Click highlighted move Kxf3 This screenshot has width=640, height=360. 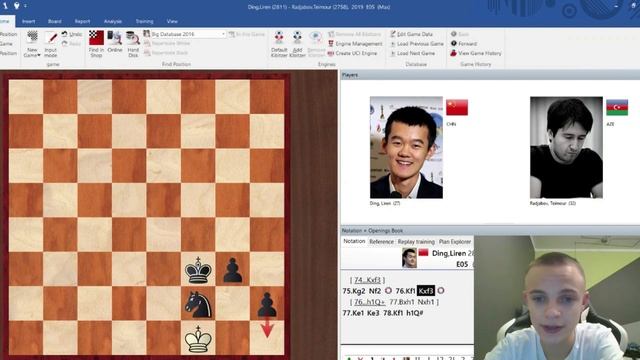pos(426,291)
